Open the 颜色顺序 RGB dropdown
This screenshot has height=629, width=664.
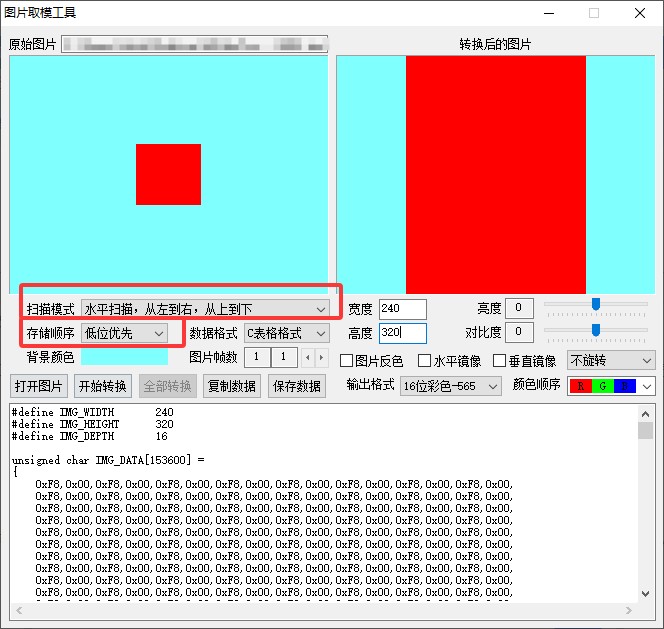point(610,385)
